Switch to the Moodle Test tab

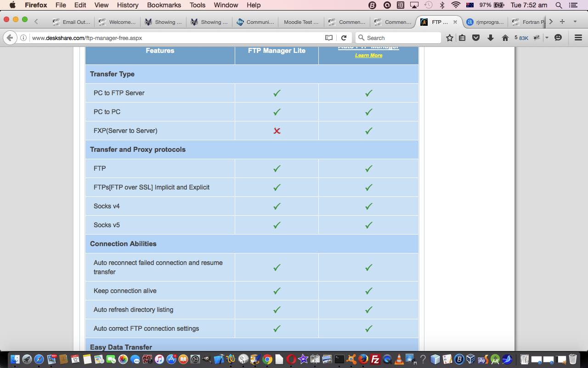click(301, 22)
